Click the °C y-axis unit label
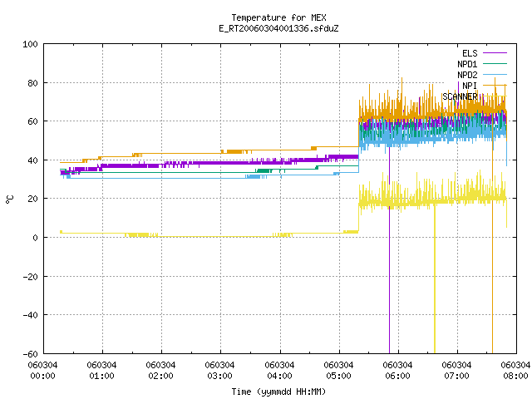This screenshot has height=399, width=532. click(x=9, y=199)
